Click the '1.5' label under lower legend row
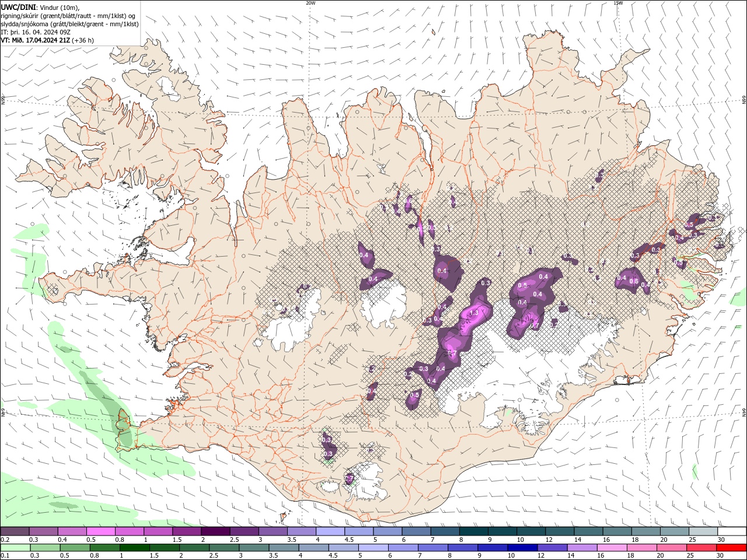The height and width of the screenshot is (560, 747). 155,556
